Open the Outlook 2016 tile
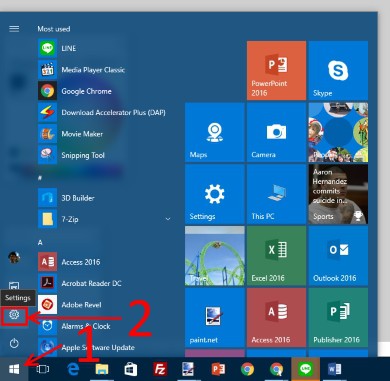Image resolution: width=390 pixels, height=381 pixels. pos(338,256)
